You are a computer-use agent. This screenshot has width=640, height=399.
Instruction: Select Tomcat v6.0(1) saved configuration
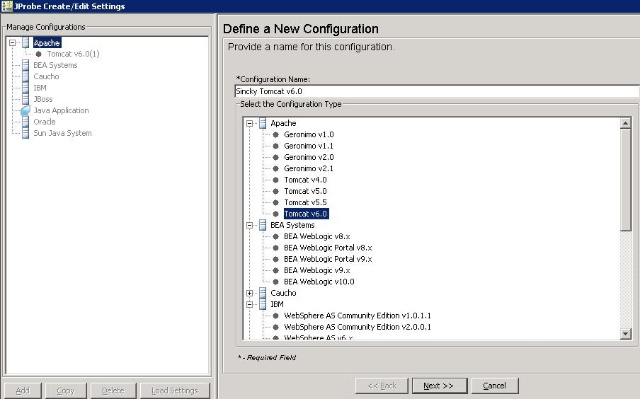[x=73, y=54]
